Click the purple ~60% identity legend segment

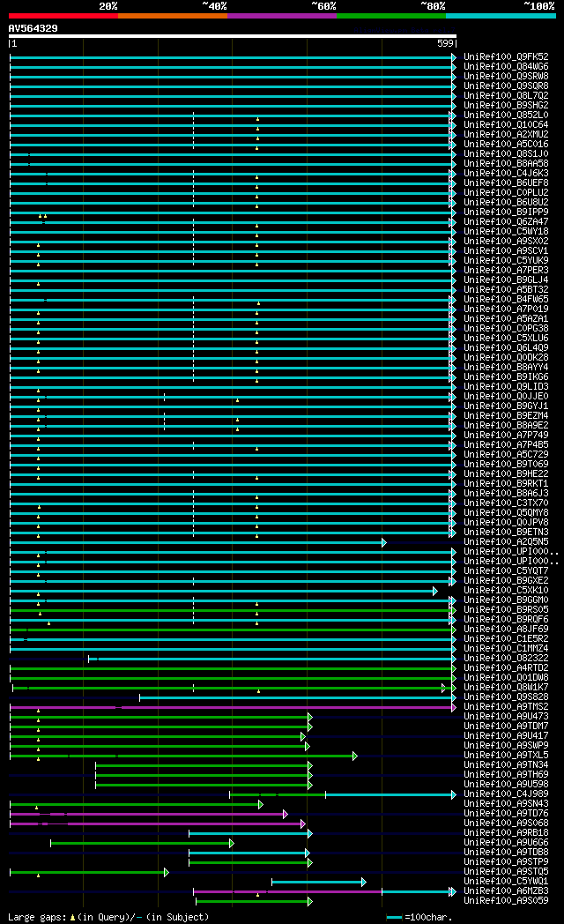pos(281,16)
